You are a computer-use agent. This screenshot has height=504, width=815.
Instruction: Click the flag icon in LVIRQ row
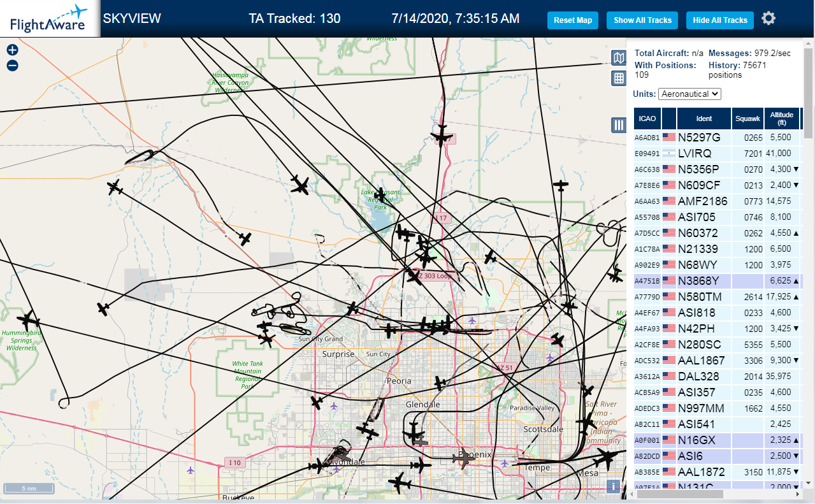[x=669, y=153]
